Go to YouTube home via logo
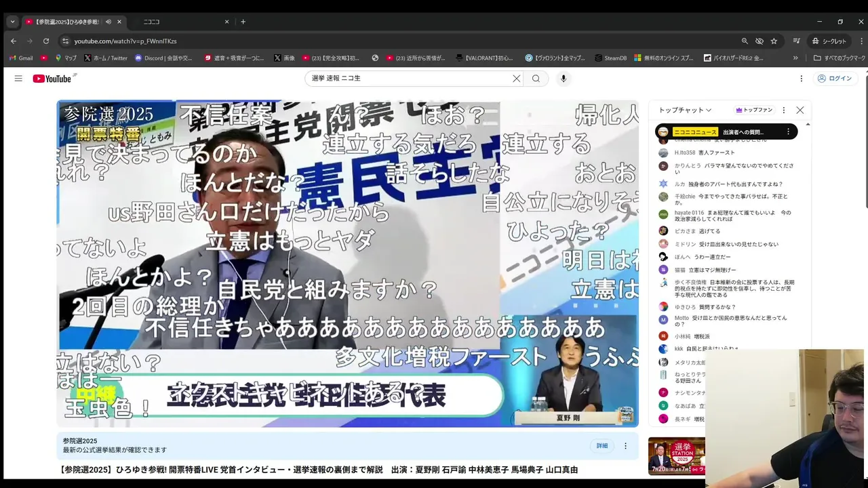Viewport: 868px width, 488px height. coord(52,79)
